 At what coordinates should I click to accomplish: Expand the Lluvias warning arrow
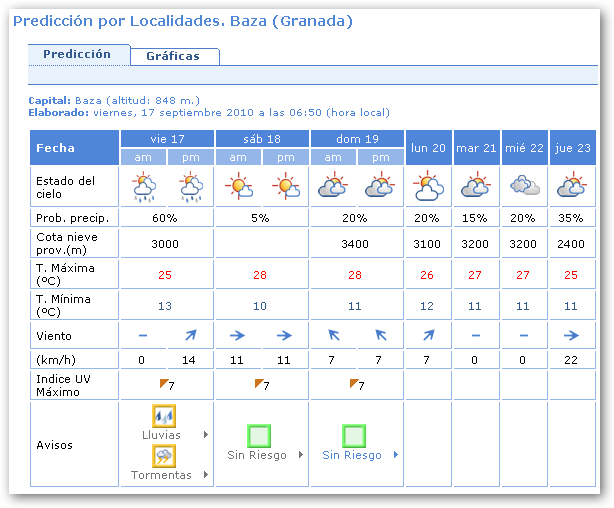coord(207,435)
